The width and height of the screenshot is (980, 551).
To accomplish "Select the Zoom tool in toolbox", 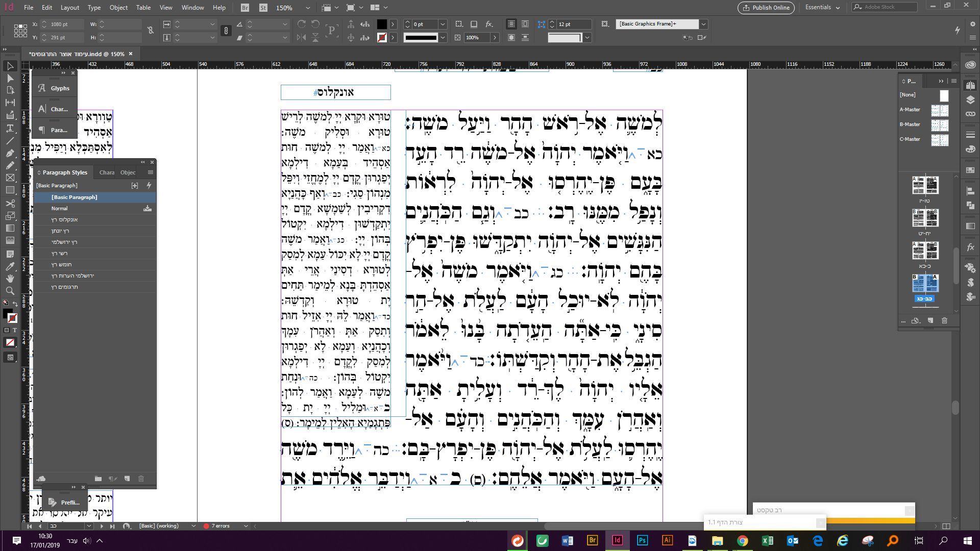I will click(10, 291).
